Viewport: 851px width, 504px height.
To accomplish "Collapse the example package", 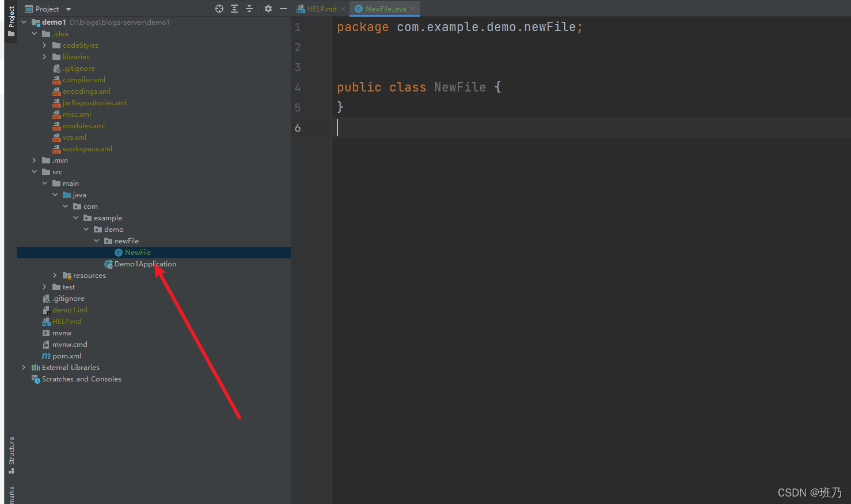I will click(76, 217).
